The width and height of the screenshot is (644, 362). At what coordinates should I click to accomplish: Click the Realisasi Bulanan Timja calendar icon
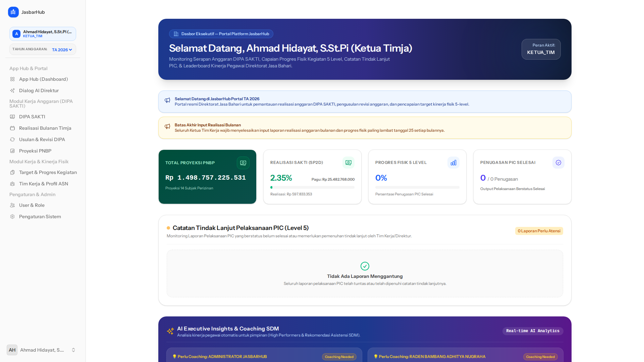coord(12,128)
